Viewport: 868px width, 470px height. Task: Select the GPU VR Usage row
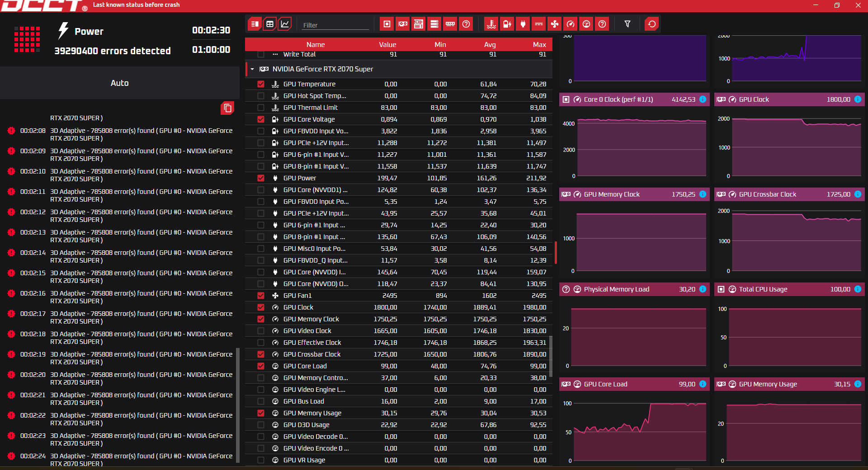(x=399, y=460)
